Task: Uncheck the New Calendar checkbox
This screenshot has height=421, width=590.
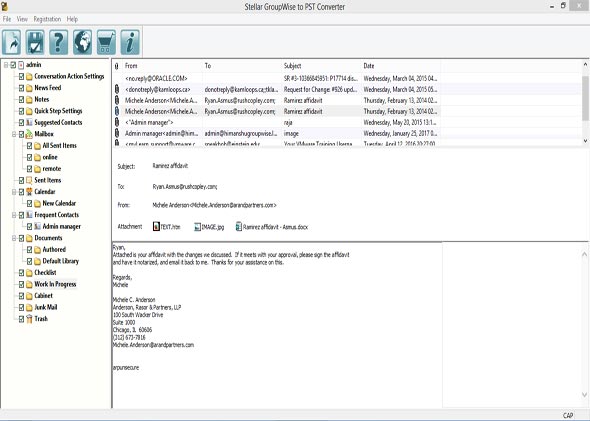Action: [x=29, y=204]
